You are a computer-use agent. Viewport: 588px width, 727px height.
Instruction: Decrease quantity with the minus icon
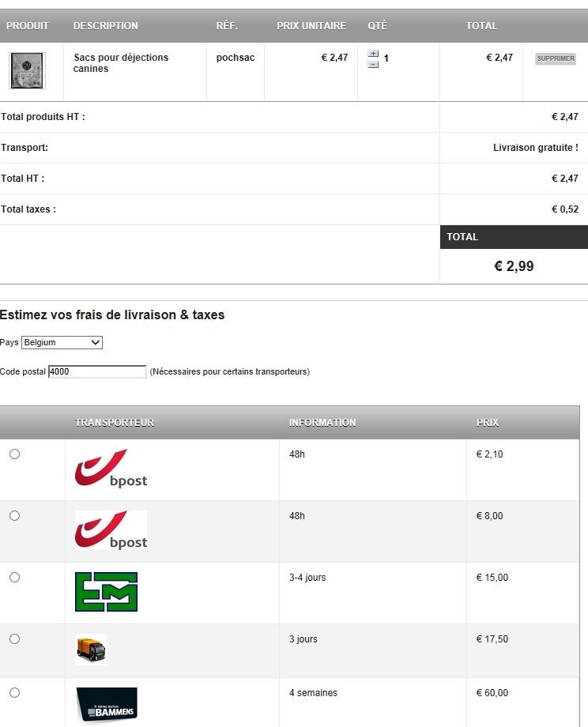click(x=373, y=64)
